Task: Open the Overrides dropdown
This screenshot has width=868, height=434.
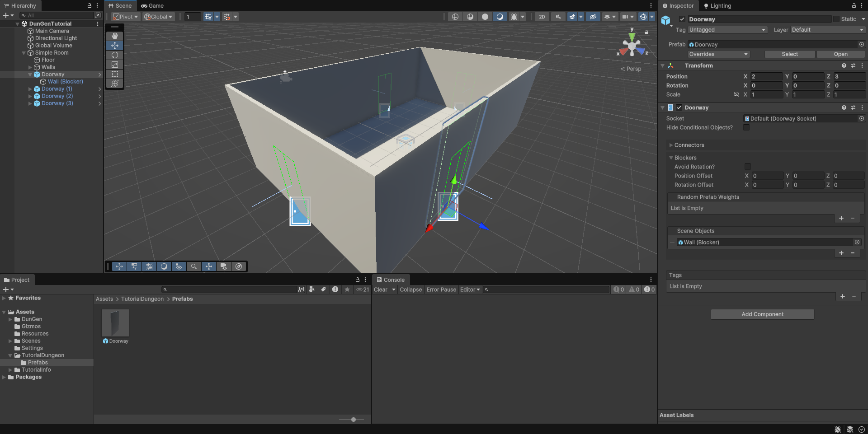Action: [718, 54]
